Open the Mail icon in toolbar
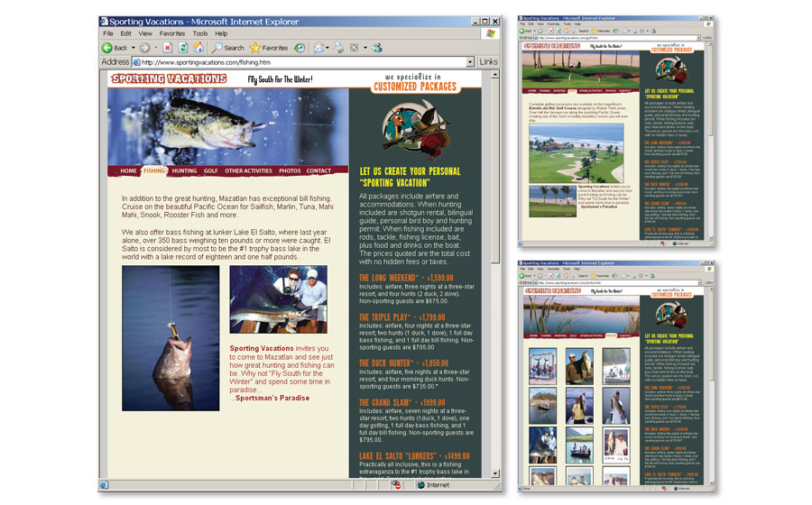The image size is (812, 505). click(318, 48)
